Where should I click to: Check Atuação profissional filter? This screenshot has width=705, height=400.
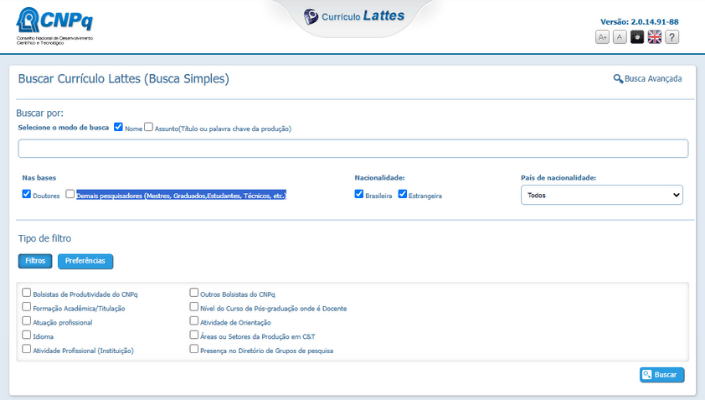(27, 321)
